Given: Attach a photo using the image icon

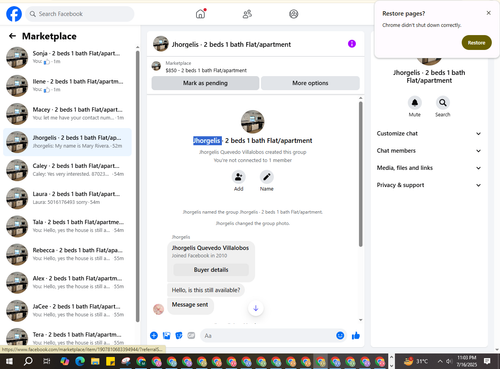Looking at the screenshot, I should [166, 335].
